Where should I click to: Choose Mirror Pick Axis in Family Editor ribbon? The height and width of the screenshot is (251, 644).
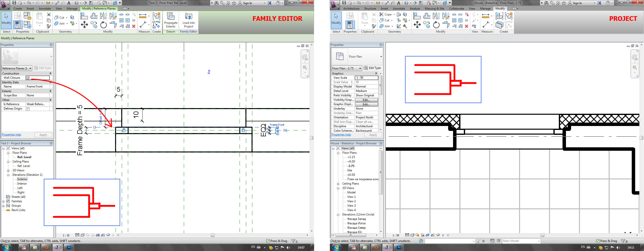click(103, 16)
